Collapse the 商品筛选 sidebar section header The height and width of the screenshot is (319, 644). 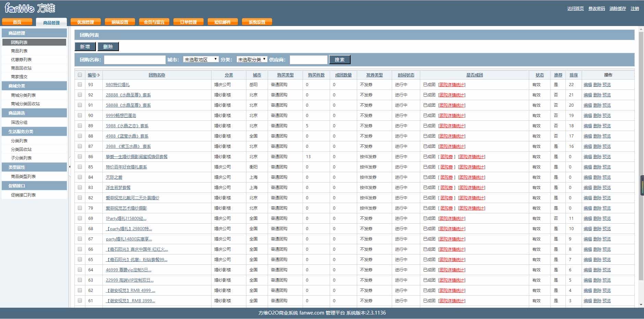[x=34, y=113]
